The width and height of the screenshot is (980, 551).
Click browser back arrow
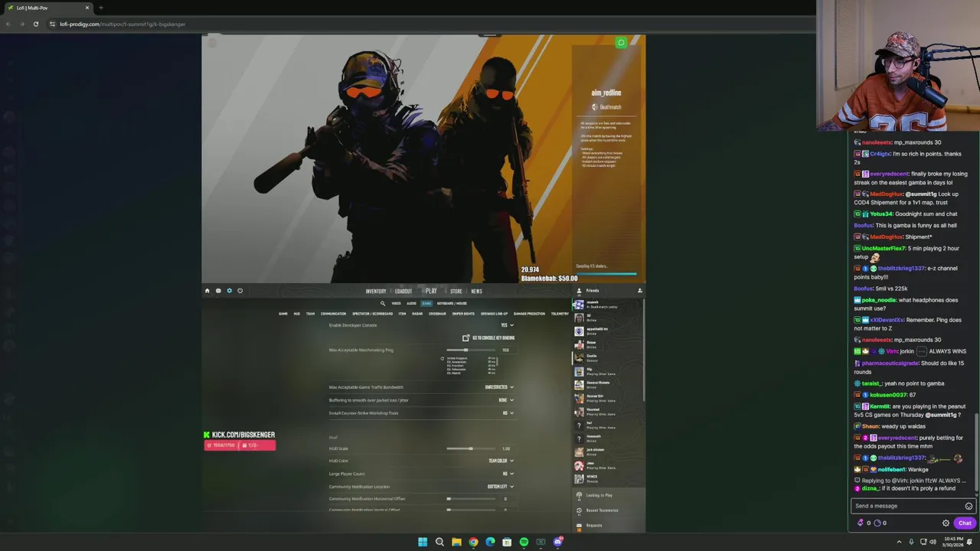[8, 24]
